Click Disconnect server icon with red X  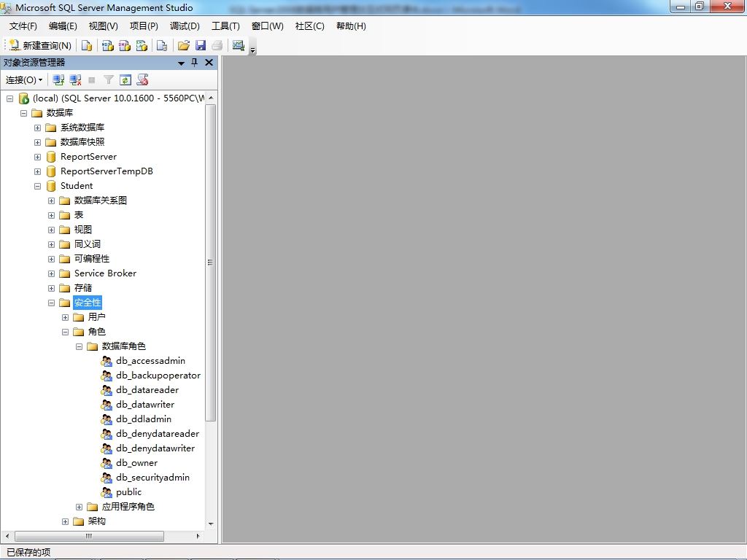click(x=75, y=80)
